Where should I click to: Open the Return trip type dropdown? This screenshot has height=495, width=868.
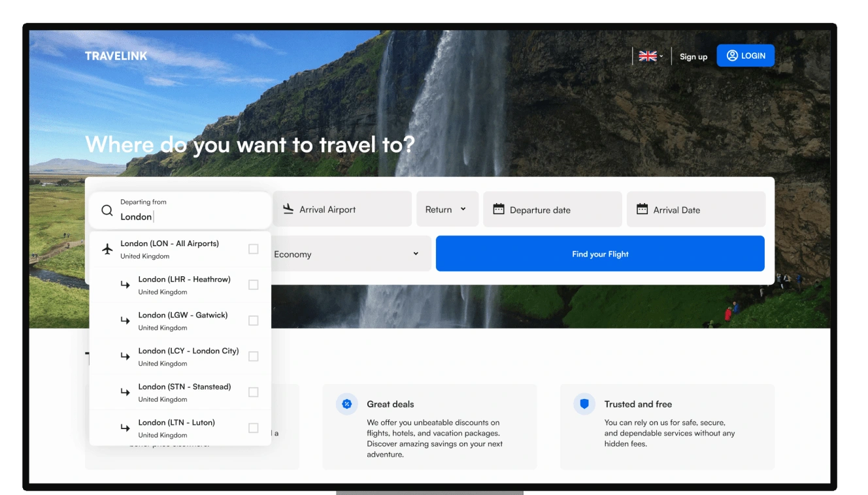[x=448, y=209]
